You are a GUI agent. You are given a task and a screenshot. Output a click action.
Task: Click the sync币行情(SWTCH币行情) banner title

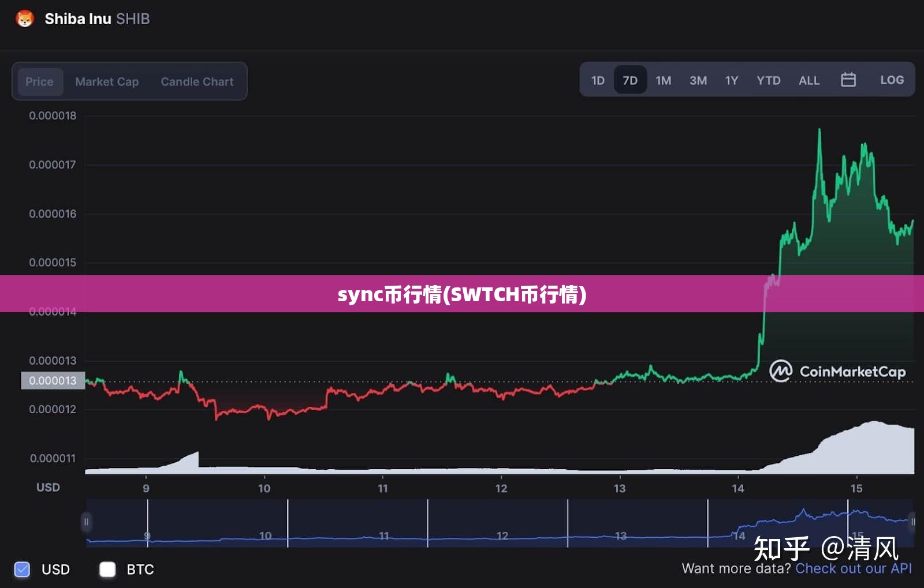click(x=462, y=294)
